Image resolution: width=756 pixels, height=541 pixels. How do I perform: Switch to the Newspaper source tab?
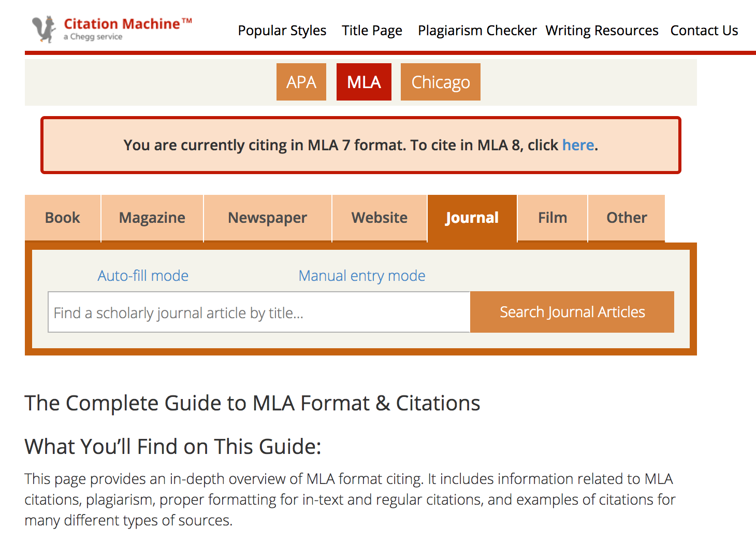coord(268,218)
